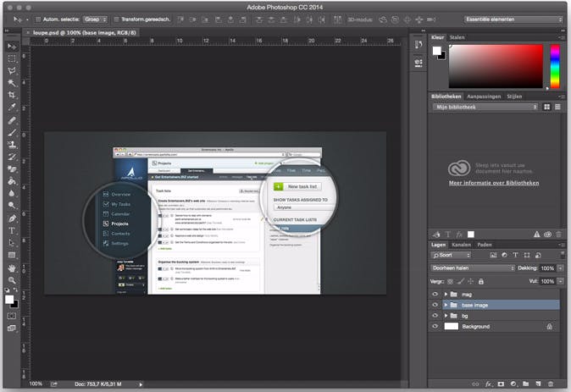Hide the mag layer group
This screenshot has width=571, height=392.
435,294
